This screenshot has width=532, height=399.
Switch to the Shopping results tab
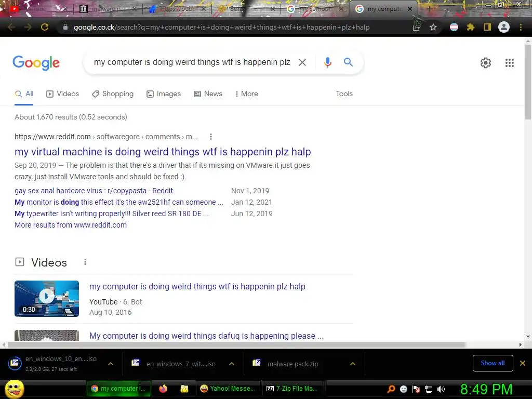click(113, 94)
